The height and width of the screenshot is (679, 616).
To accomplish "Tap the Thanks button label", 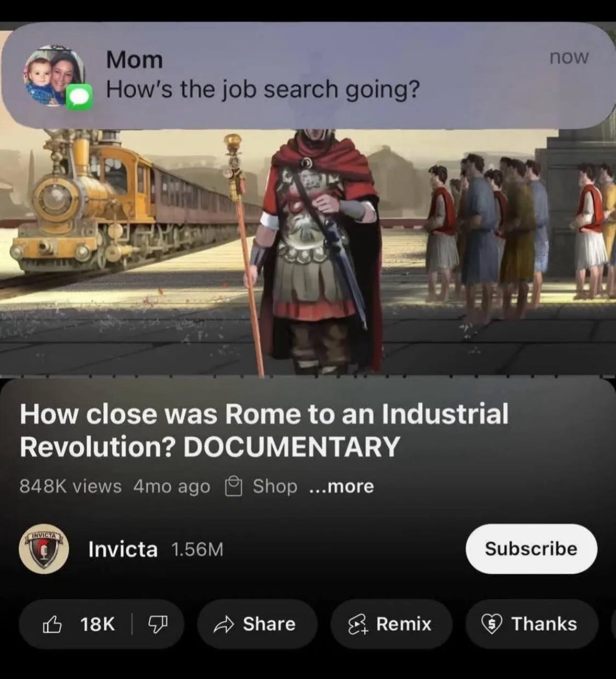I will (x=544, y=624).
